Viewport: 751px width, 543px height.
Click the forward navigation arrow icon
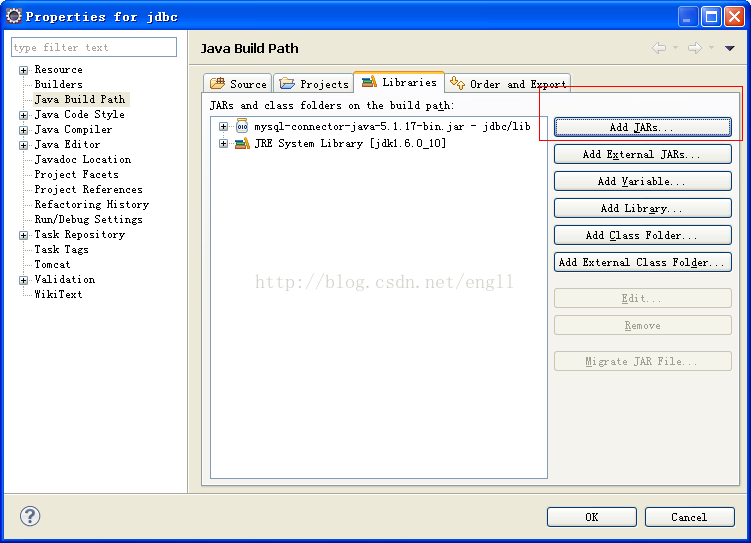pos(694,48)
